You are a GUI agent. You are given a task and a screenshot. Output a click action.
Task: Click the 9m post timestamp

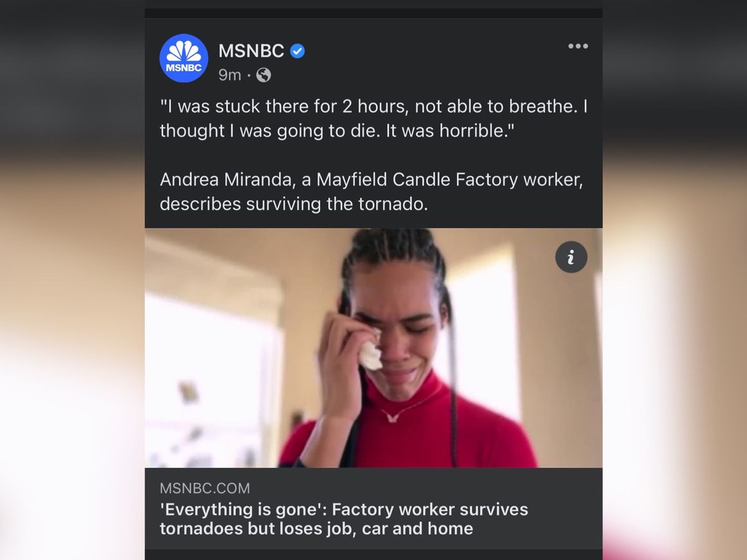230,75
